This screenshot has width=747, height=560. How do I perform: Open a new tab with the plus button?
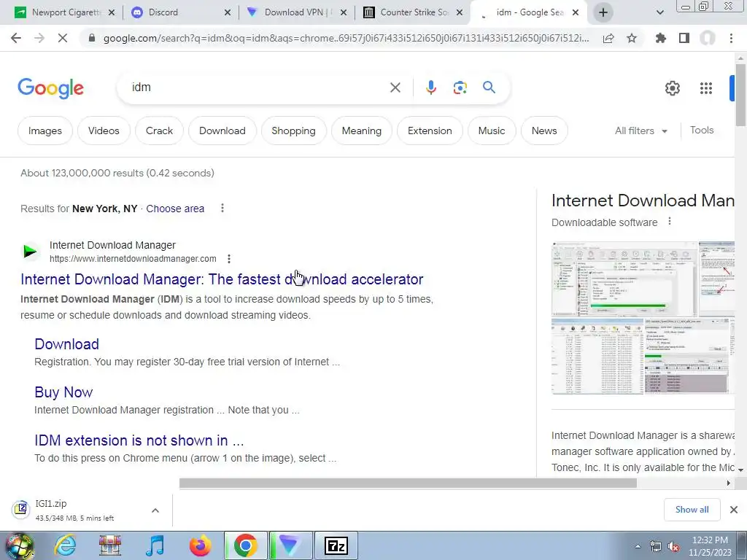[603, 12]
